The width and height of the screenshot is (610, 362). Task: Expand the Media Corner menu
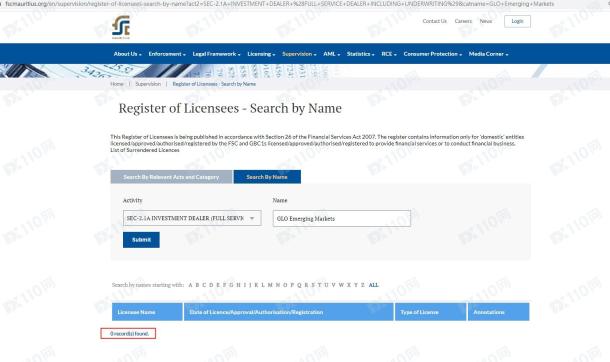488,54
